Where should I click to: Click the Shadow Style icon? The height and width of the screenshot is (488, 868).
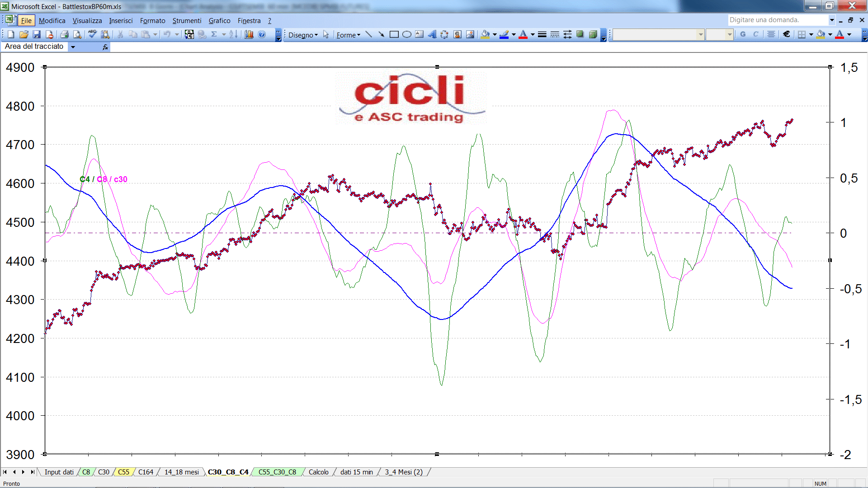coord(580,34)
